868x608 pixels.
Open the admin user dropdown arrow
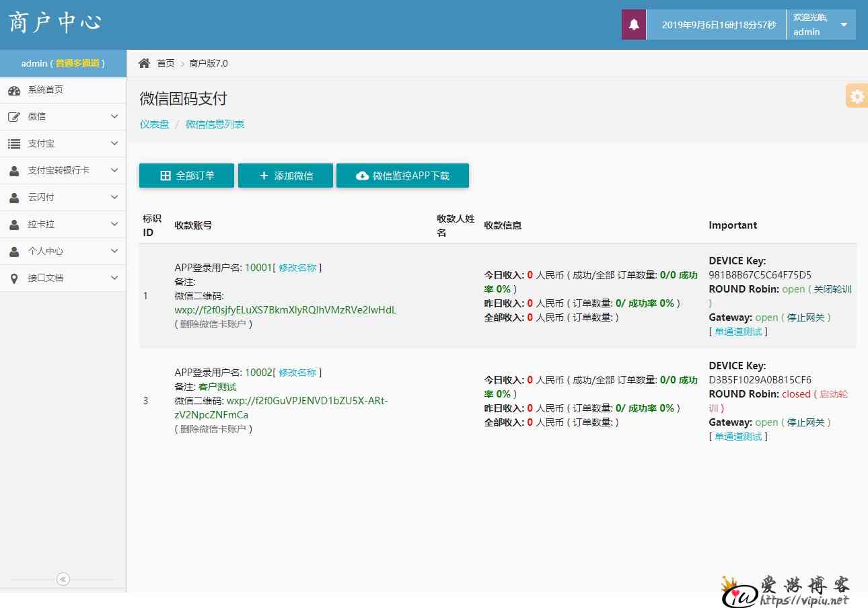click(x=844, y=25)
